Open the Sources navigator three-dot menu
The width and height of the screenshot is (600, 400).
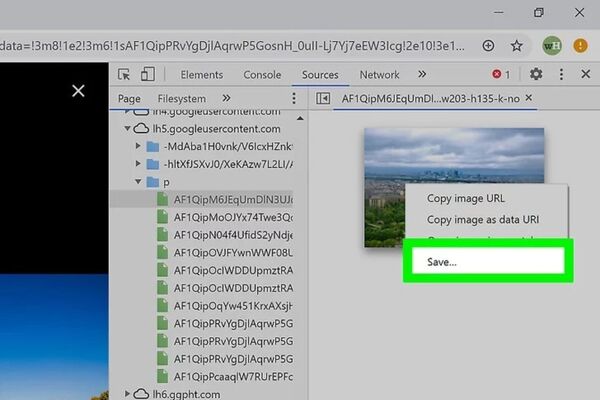point(293,99)
